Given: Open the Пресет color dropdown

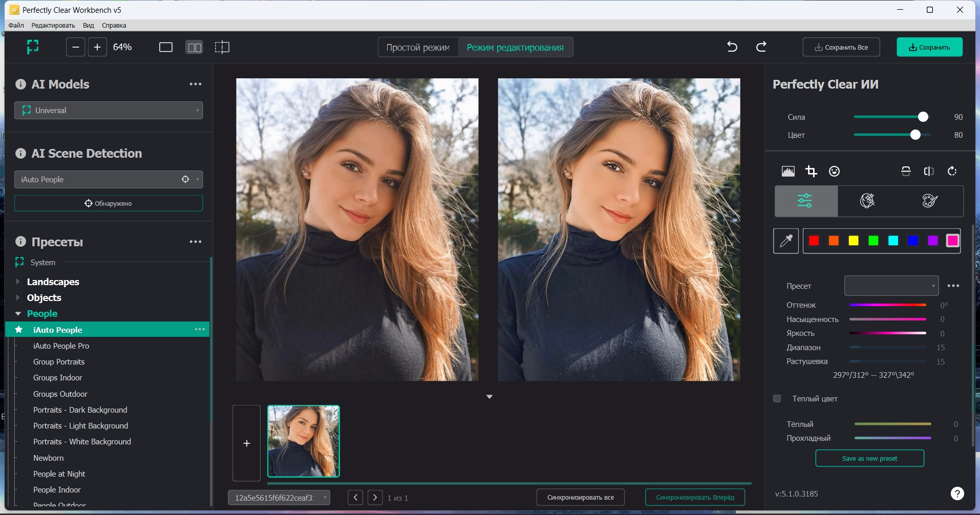Looking at the screenshot, I should [x=891, y=286].
